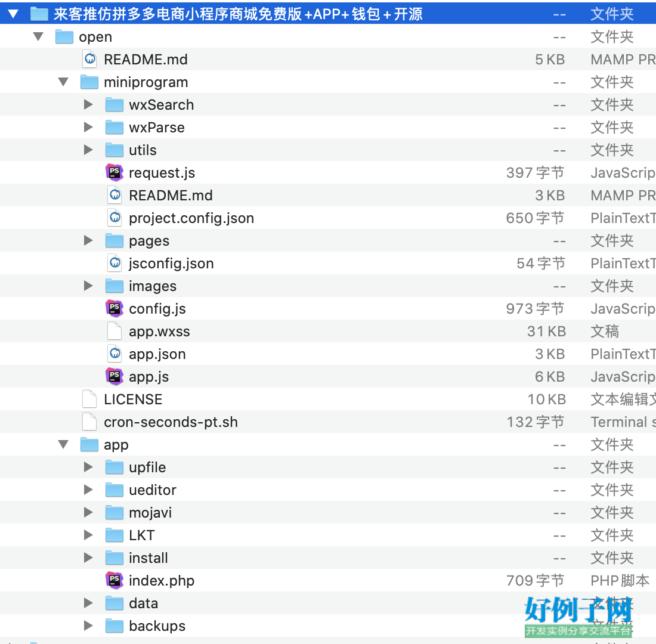656x644 pixels.
Task: Expand the wxParse folder triangle
Action: [x=88, y=127]
